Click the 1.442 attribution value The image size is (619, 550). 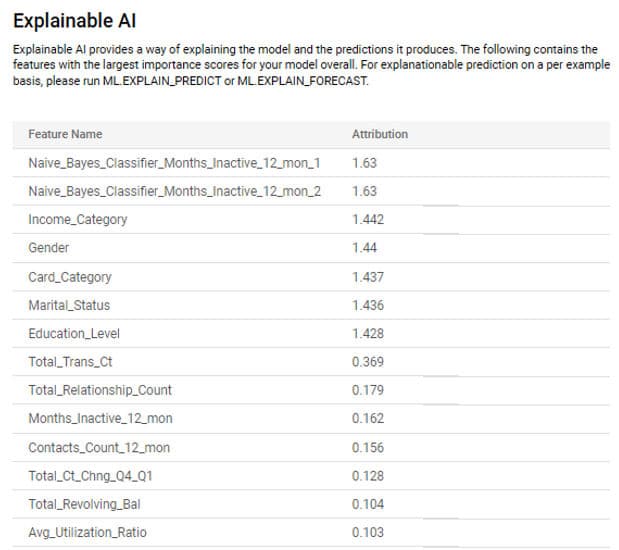pos(368,220)
